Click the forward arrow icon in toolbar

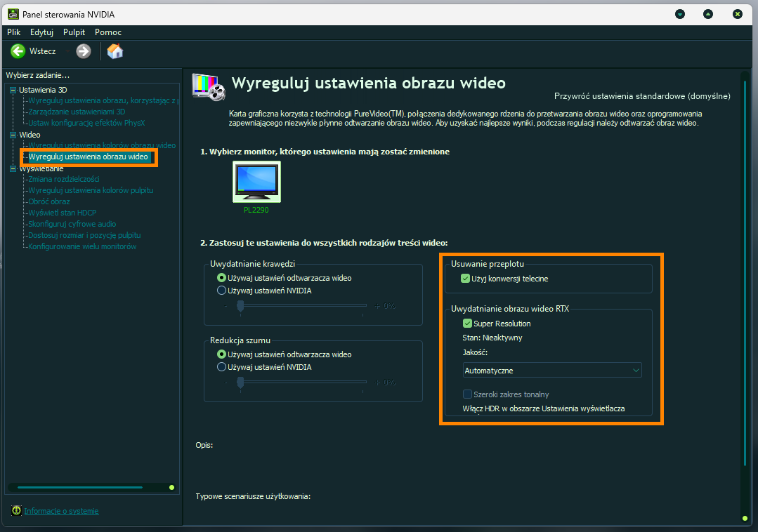tap(84, 51)
